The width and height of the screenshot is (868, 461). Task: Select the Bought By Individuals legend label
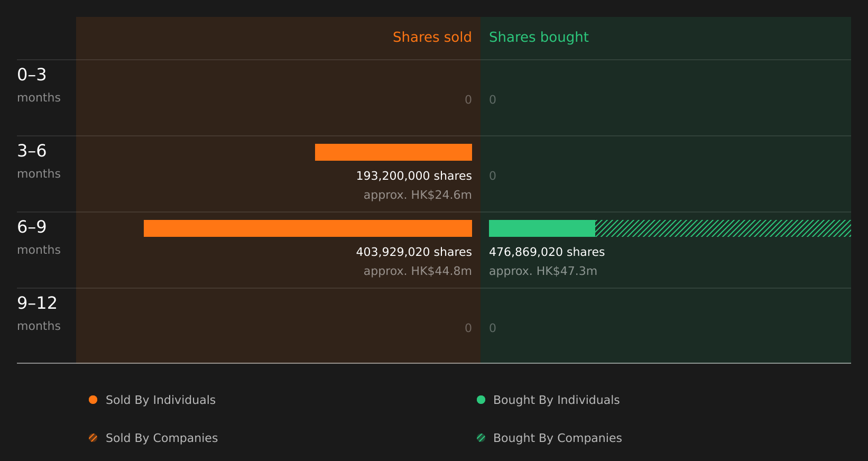pyautogui.click(x=556, y=400)
